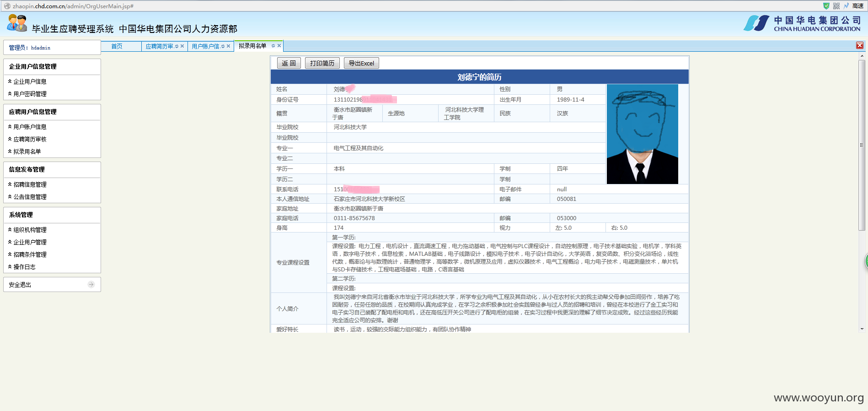Click the 个人简介 row label
This screenshot has width=868, height=411.
pos(288,309)
